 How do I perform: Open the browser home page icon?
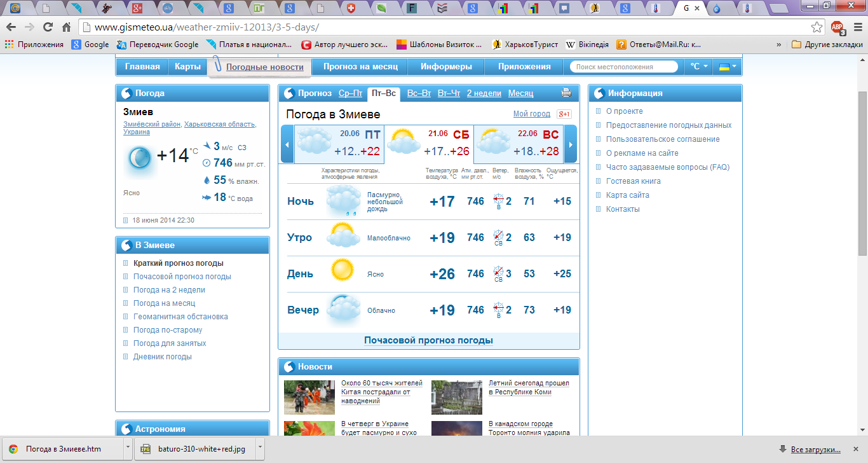[x=66, y=27]
